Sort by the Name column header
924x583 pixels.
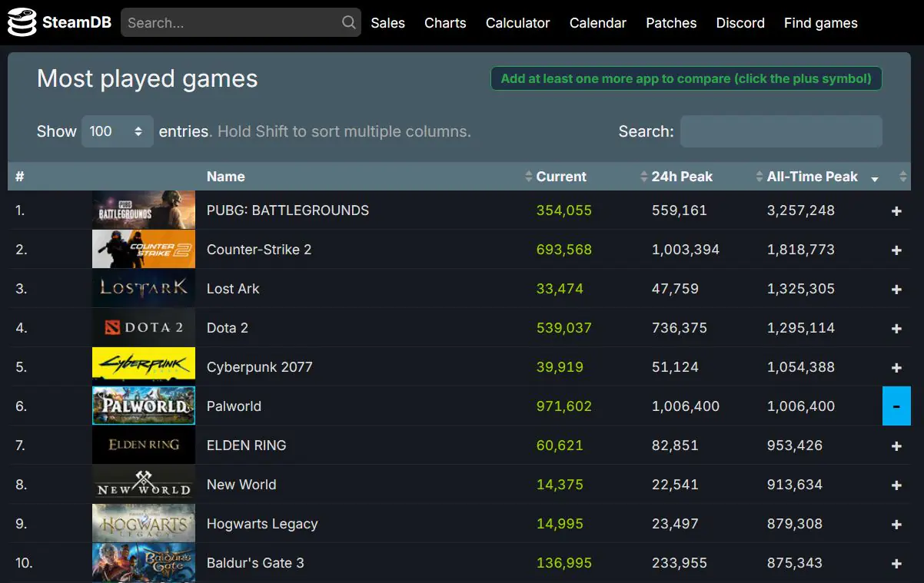(x=226, y=177)
